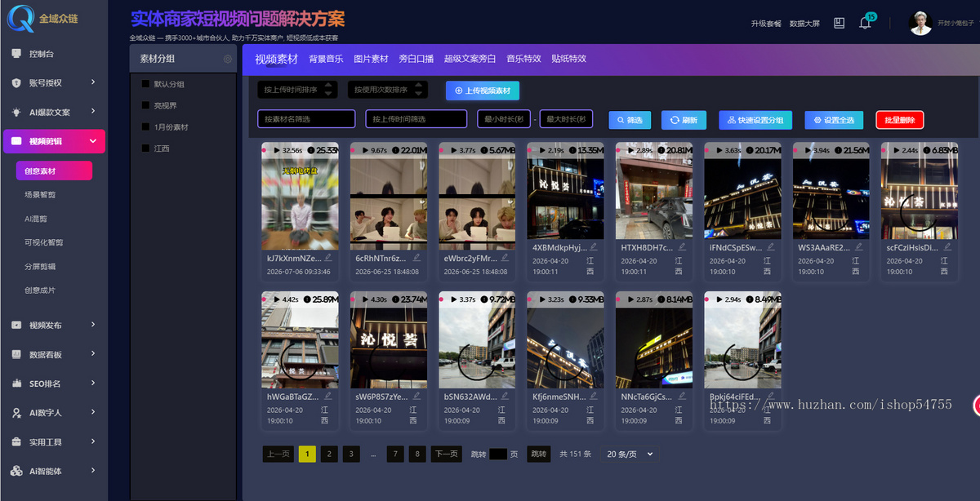The width and height of the screenshot is (980, 501).
Task: Click the 下一页 next page button
Action: 446,454
